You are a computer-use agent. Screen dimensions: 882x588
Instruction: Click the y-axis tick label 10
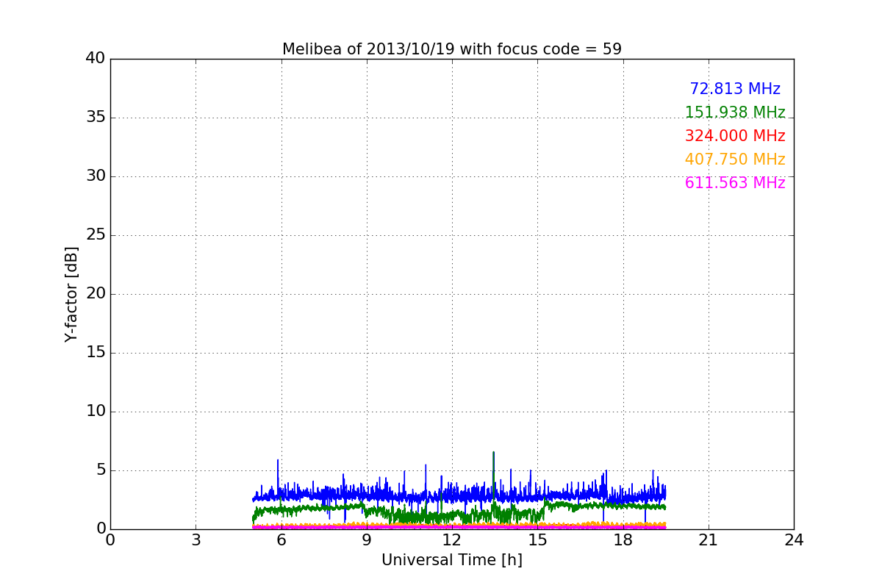tap(96, 412)
